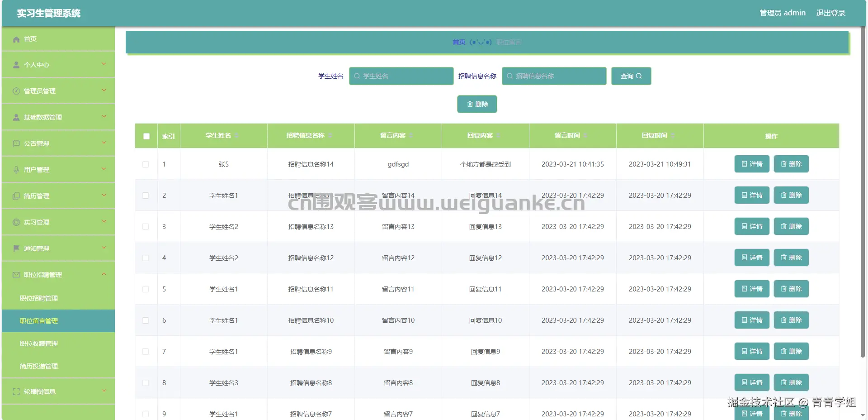Screen dimensions: 868x420
Task: Tick the checkbox on the 留言内容11 row
Action: point(146,289)
